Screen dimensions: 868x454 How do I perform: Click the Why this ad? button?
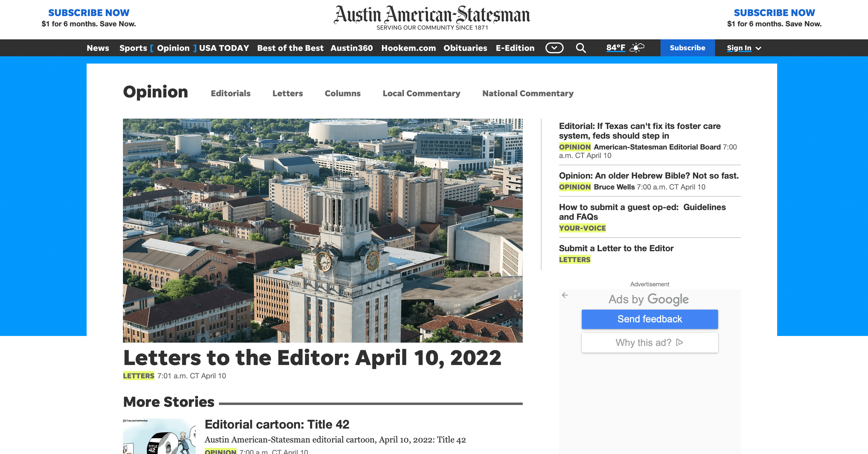[x=643, y=343]
